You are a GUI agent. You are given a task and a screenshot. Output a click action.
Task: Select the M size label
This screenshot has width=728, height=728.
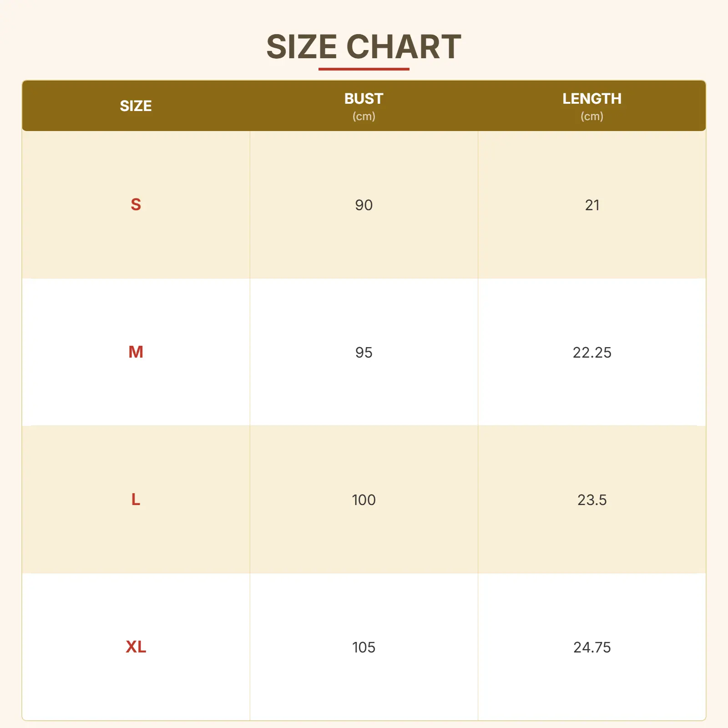point(136,352)
